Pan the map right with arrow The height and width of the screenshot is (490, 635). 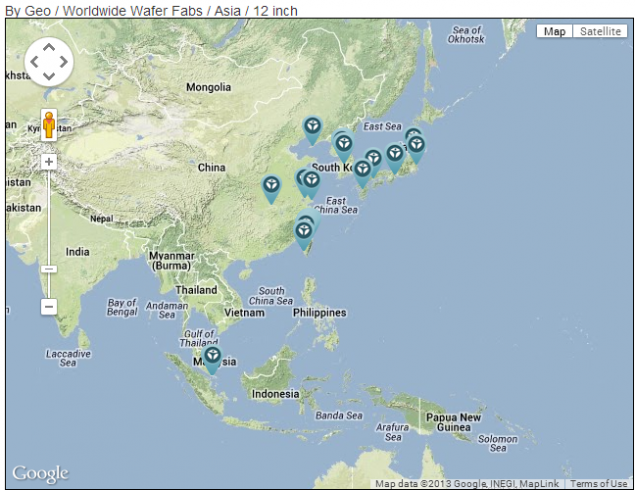coord(64,62)
